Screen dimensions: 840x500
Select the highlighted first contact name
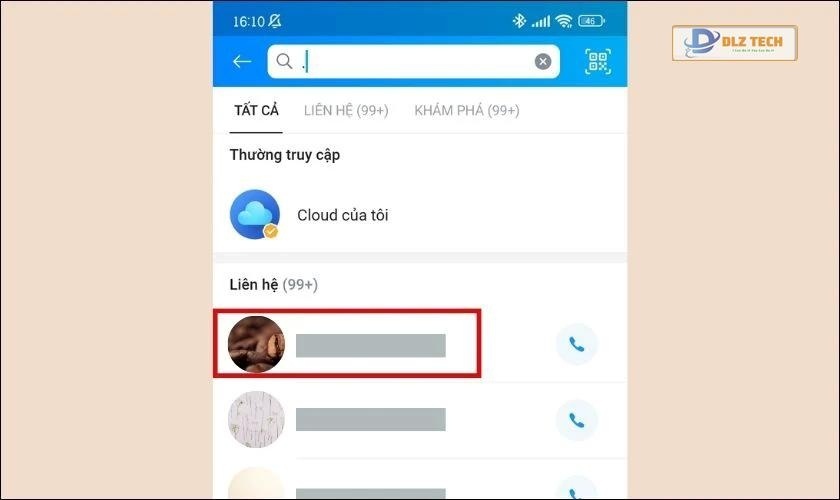[371, 346]
